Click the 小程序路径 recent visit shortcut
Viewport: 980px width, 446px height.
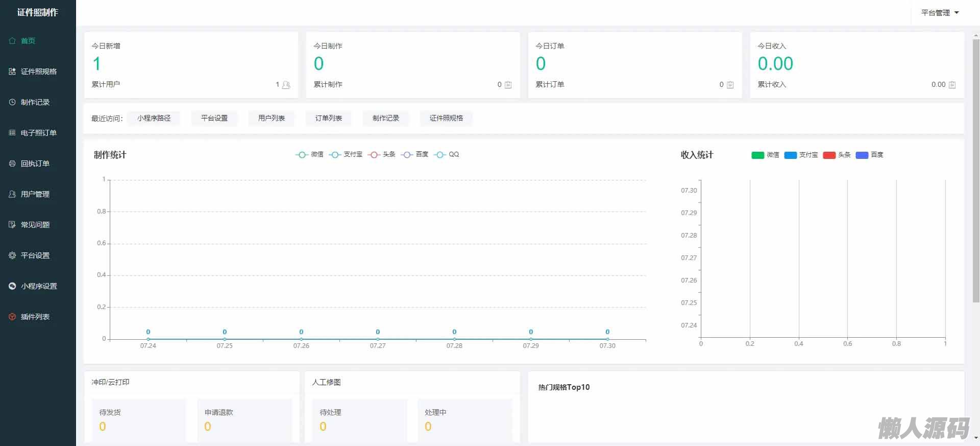(x=154, y=119)
